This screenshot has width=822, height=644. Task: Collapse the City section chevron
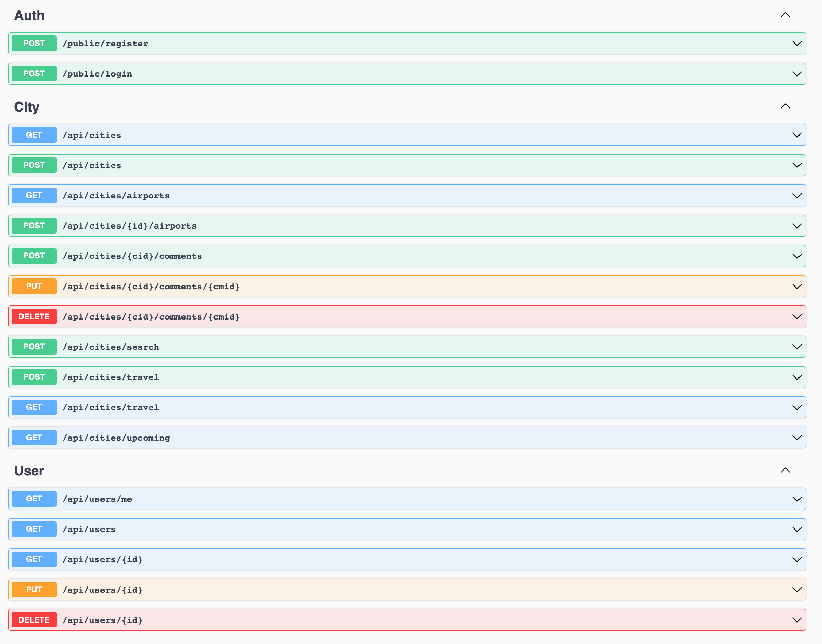(x=785, y=106)
